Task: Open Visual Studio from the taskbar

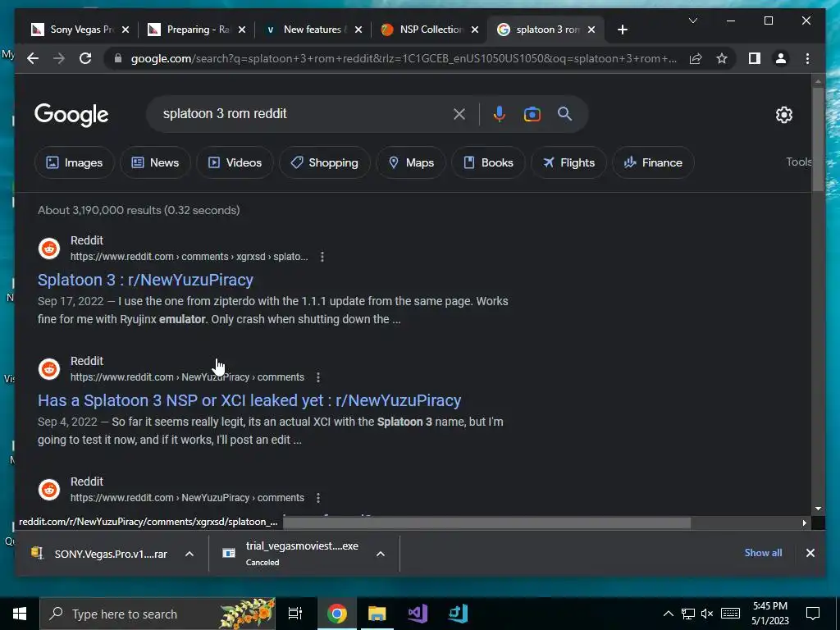Action: point(418,614)
